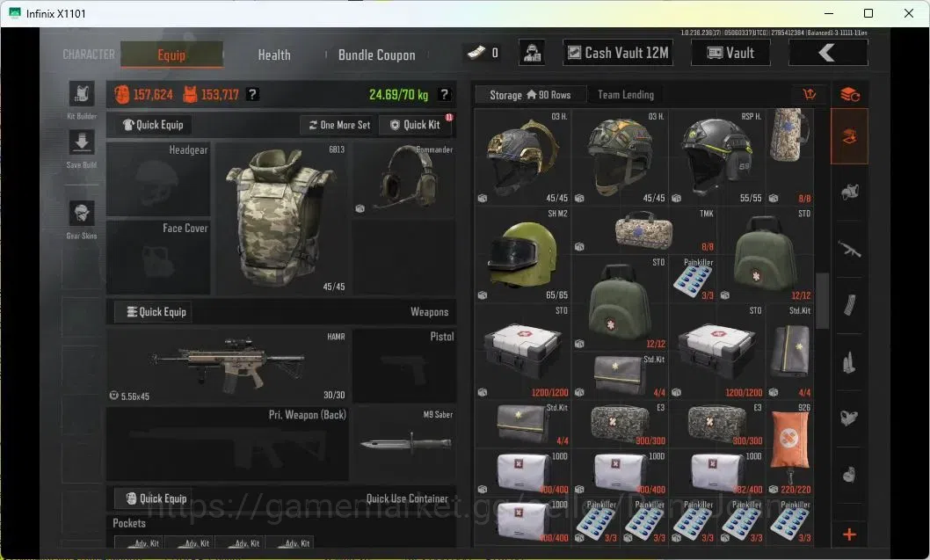
Task: Click the cash bills icon showing 0
Action: pyautogui.click(x=476, y=54)
